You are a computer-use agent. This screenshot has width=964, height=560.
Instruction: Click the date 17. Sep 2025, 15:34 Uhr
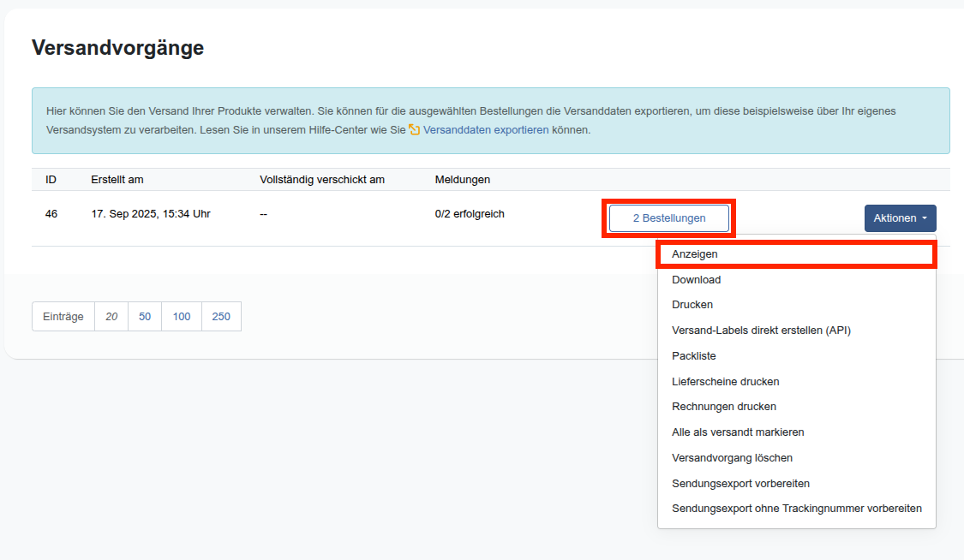point(151,214)
